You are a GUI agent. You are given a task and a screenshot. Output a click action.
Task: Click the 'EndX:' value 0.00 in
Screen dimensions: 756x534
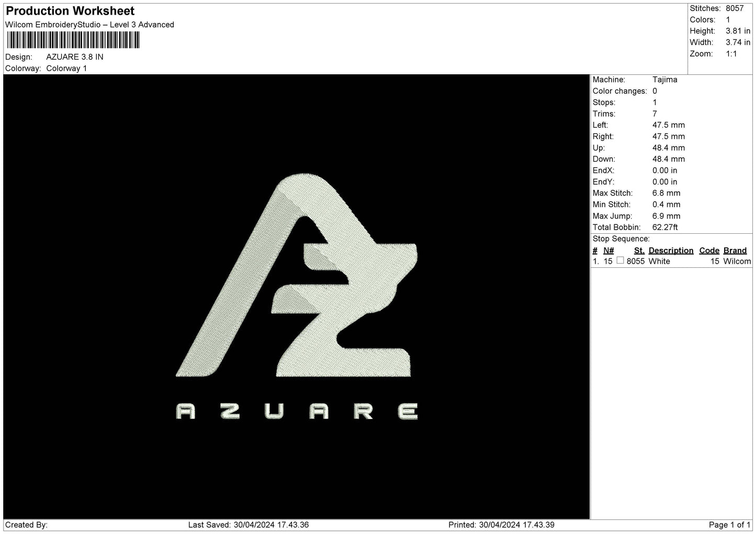pyautogui.click(x=665, y=171)
